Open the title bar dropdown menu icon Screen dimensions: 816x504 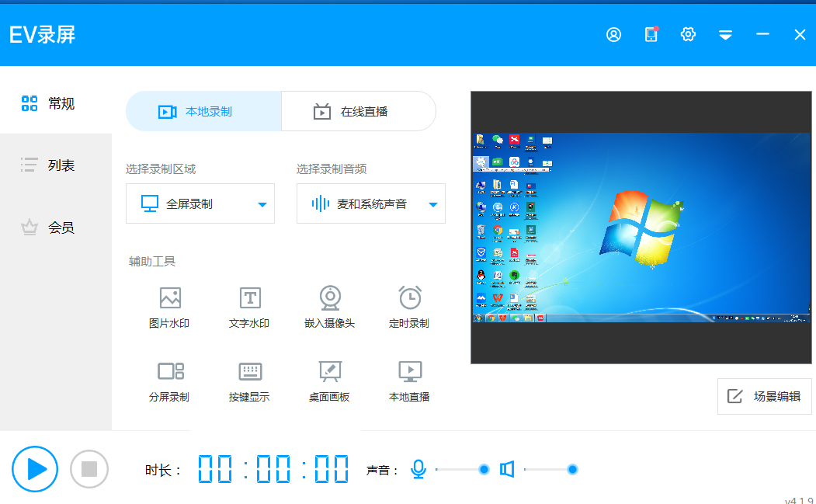[725, 35]
